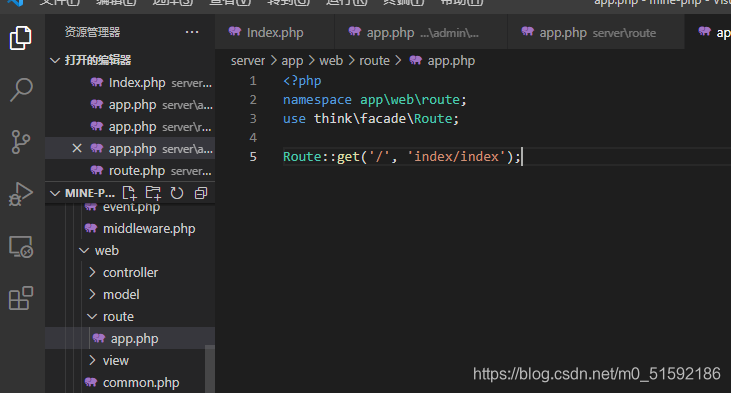Screen dimensions: 731x393
Task: Open the explorer panel more actions ellipsis
Action: 192,32
